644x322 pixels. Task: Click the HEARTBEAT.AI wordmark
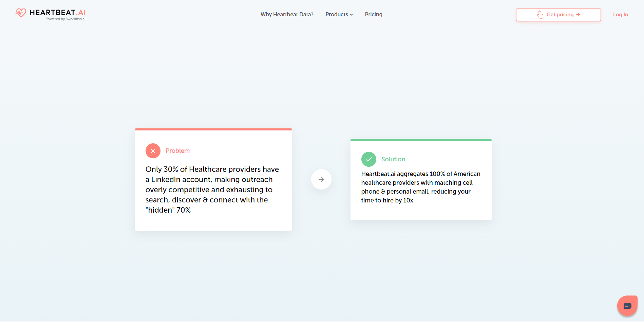point(57,13)
